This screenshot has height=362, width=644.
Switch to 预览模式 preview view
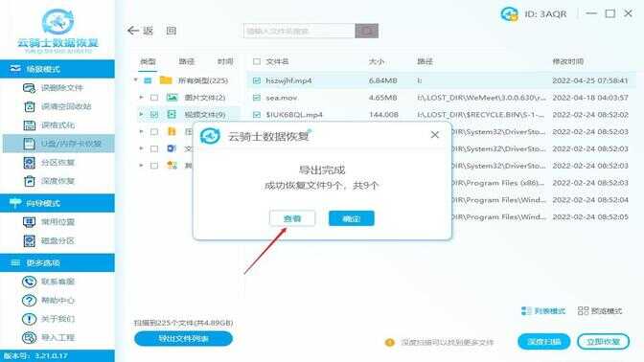(600, 311)
